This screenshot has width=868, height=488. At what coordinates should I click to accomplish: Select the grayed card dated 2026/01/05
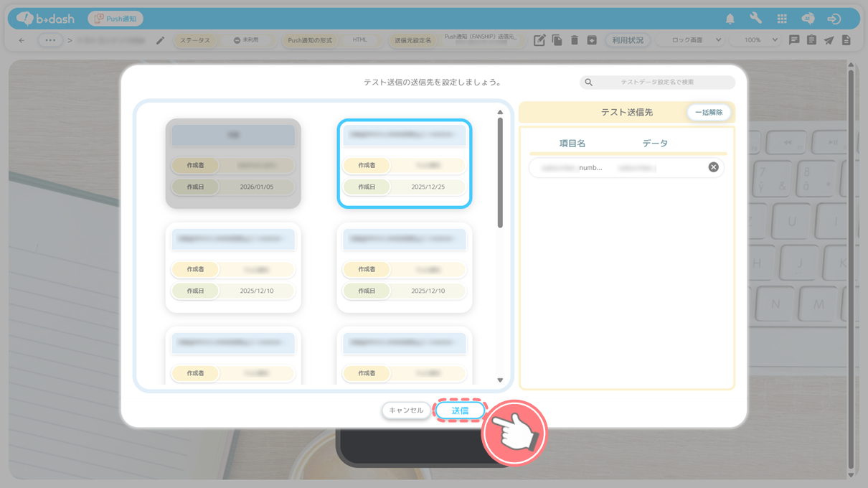tap(233, 164)
